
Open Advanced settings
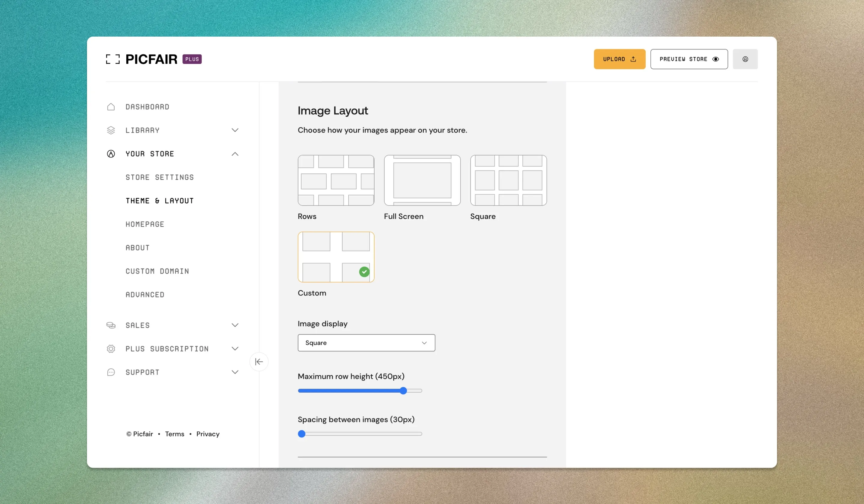pyautogui.click(x=145, y=294)
